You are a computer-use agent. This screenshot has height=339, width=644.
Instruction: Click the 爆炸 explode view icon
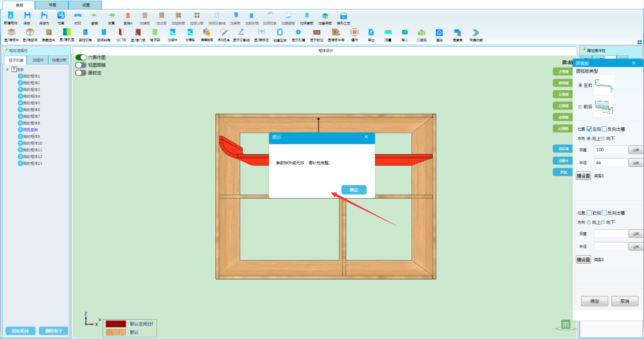(x=354, y=33)
